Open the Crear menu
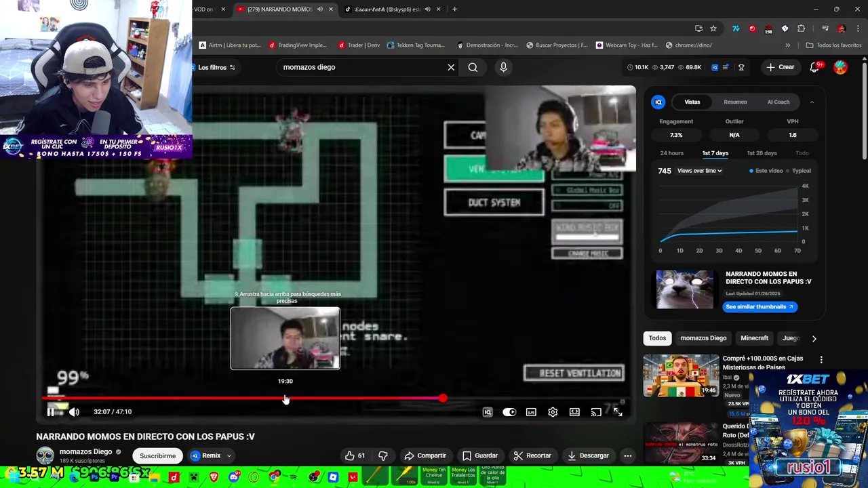 (780, 67)
